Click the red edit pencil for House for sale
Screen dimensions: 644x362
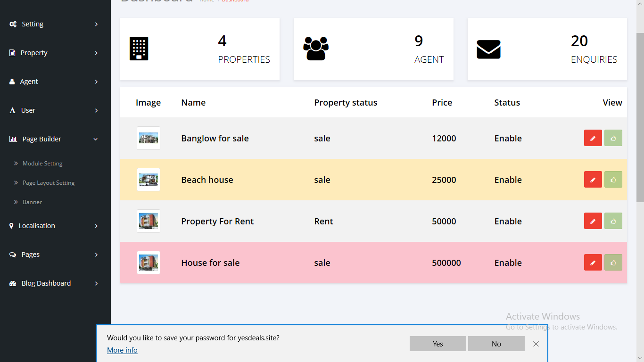click(593, 263)
